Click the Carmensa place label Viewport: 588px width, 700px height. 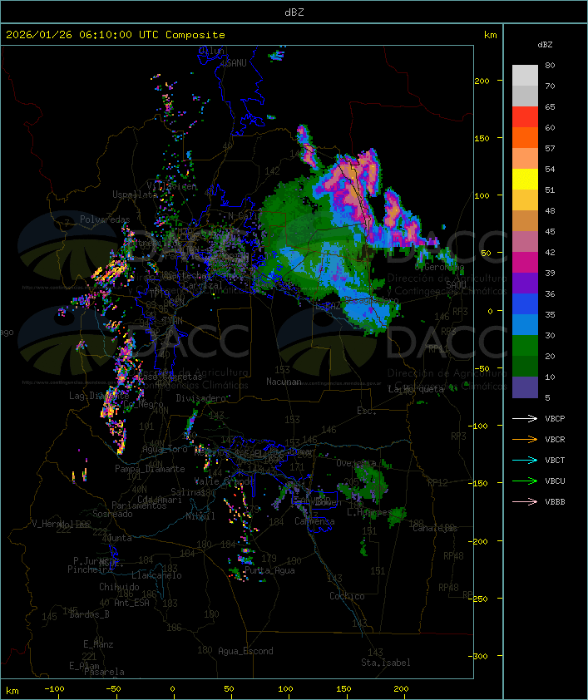tap(314, 521)
